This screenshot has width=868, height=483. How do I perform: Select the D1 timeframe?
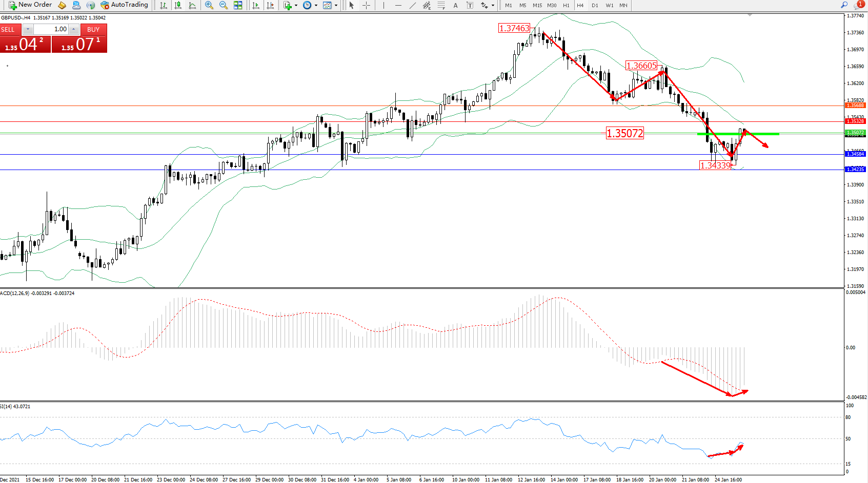pos(595,5)
